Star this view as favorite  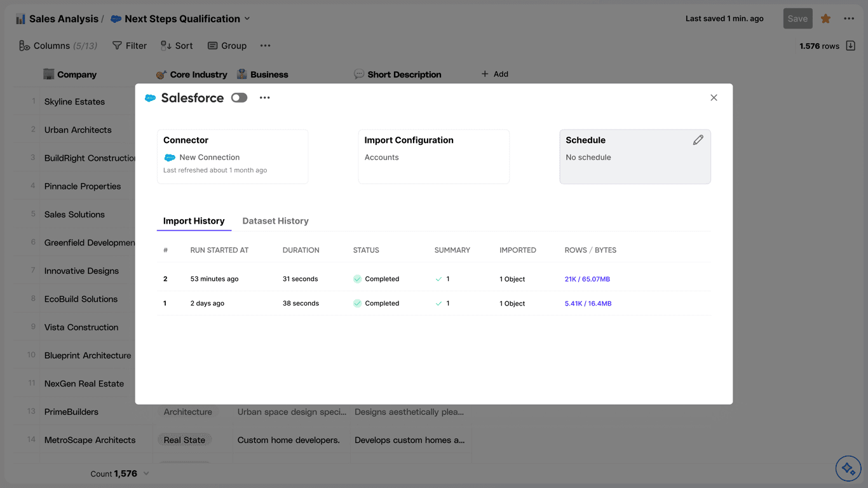coord(825,18)
